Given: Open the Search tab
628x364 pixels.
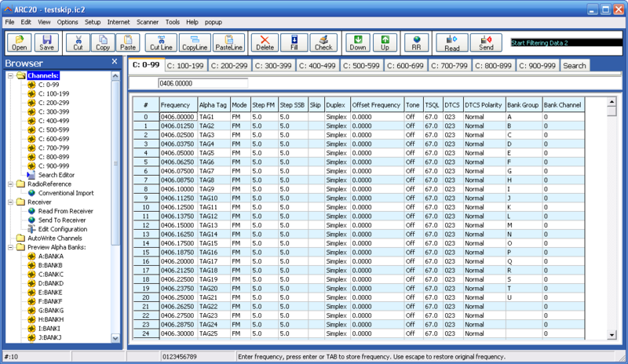Looking at the screenshot, I should click(x=575, y=66).
